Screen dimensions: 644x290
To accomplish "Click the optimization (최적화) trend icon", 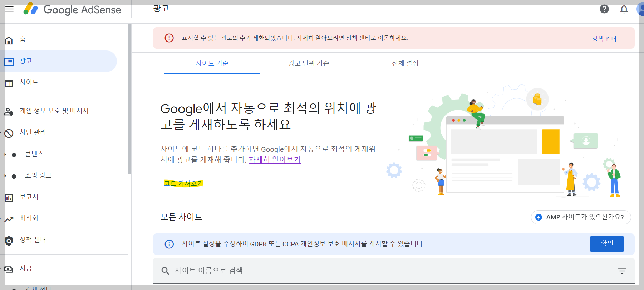I will [9, 219].
